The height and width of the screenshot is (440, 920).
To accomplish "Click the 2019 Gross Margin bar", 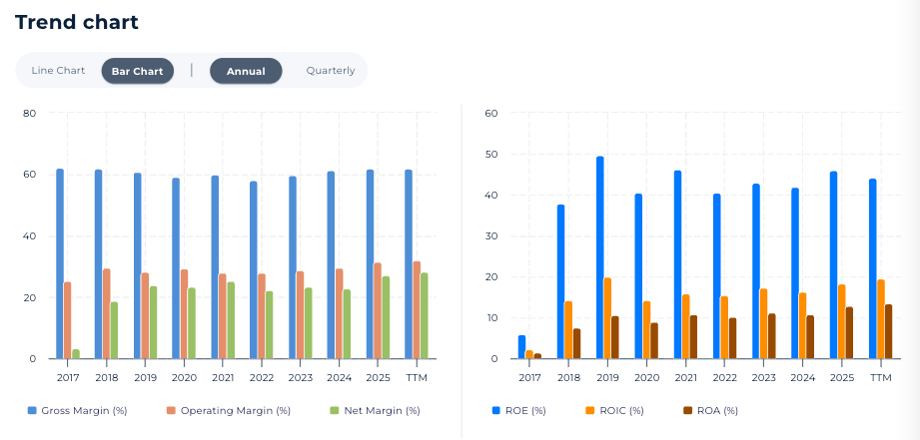I will 137,266.
